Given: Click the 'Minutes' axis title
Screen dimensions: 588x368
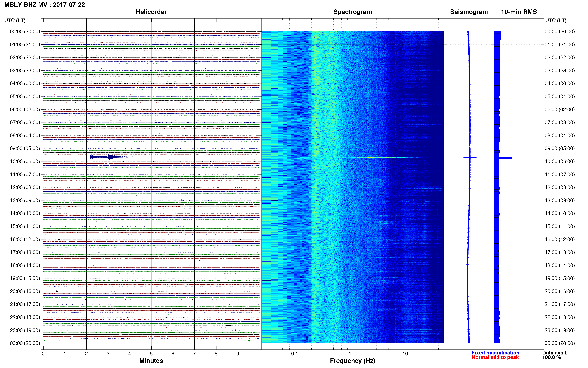Looking at the screenshot, I should point(151,361).
